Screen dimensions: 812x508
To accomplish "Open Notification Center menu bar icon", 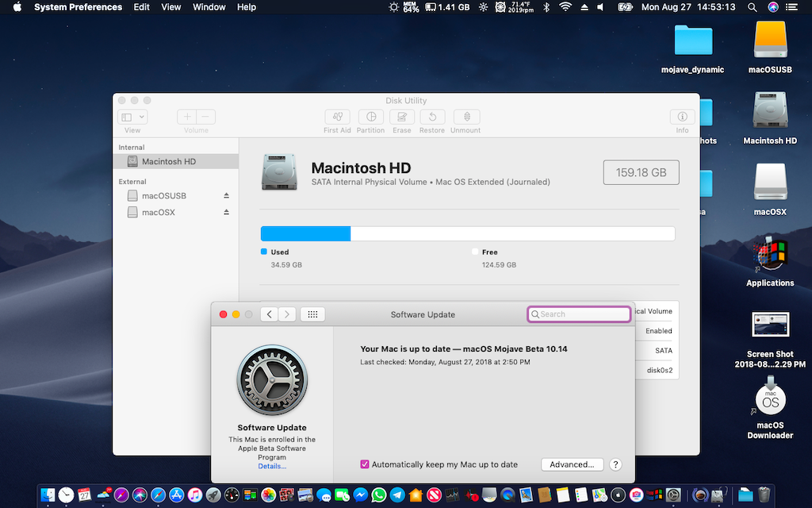I will [x=792, y=7].
